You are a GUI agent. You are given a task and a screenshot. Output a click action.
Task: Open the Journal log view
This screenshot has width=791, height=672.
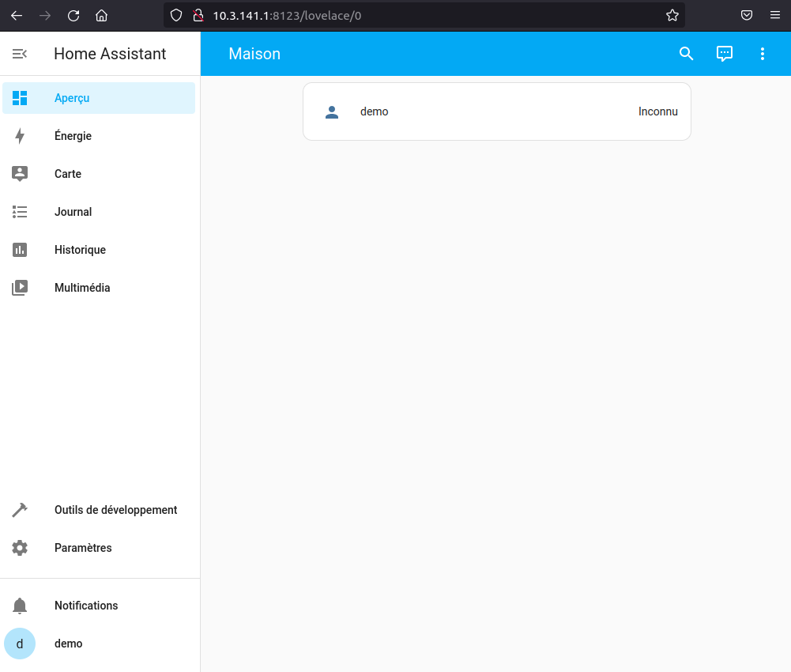pos(73,211)
